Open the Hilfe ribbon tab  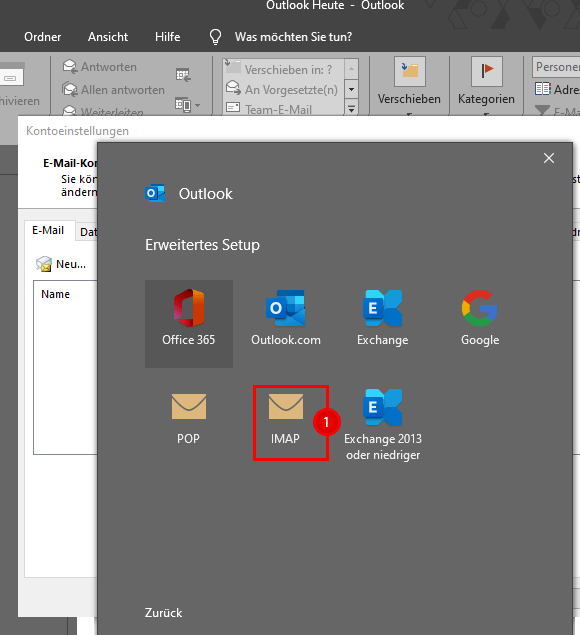167,37
